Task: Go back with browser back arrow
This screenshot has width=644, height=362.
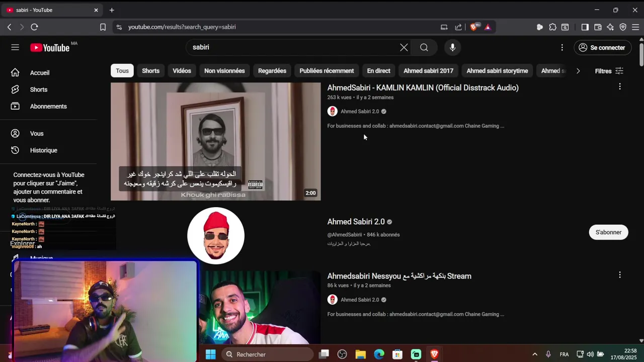Action: tap(9, 27)
